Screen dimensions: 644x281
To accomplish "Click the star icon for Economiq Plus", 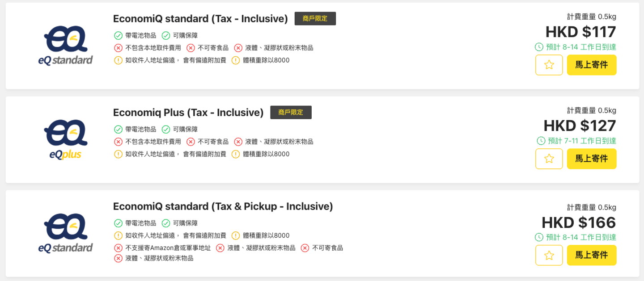I will click(x=549, y=159).
